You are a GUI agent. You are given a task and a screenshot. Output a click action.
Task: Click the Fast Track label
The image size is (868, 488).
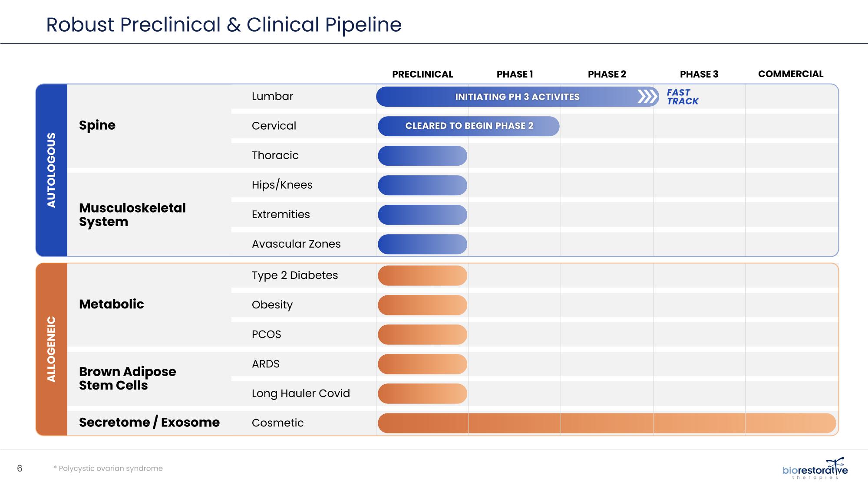[x=682, y=97]
